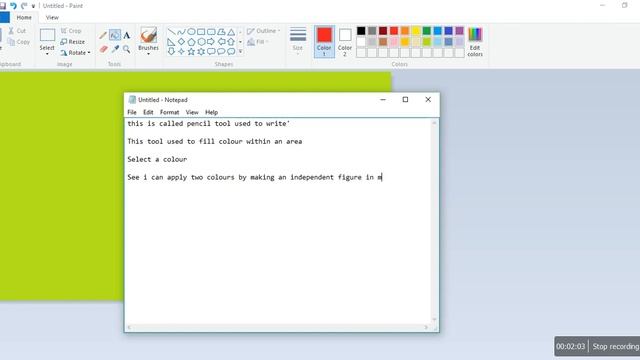Screen dimensions: 640x360
Task: Select the Text tool in Paint
Action: (127, 36)
